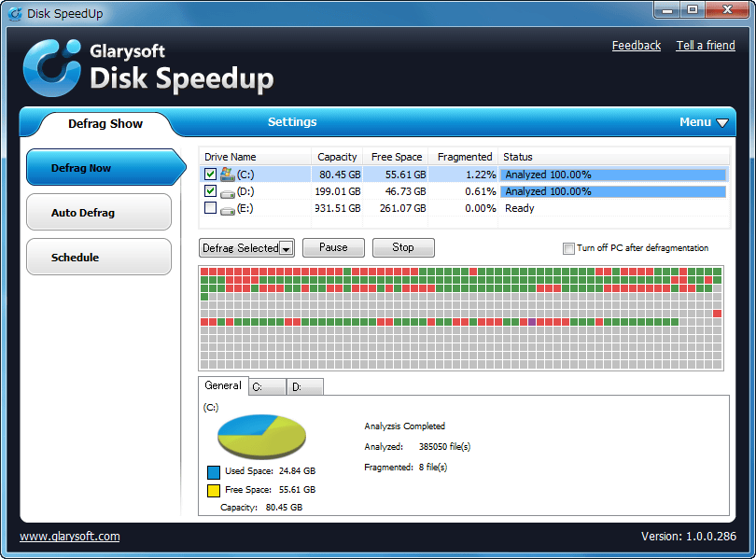Click the 1.22% fragmented value
Viewport: 756px width, 559px height.
click(x=481, y=175)
